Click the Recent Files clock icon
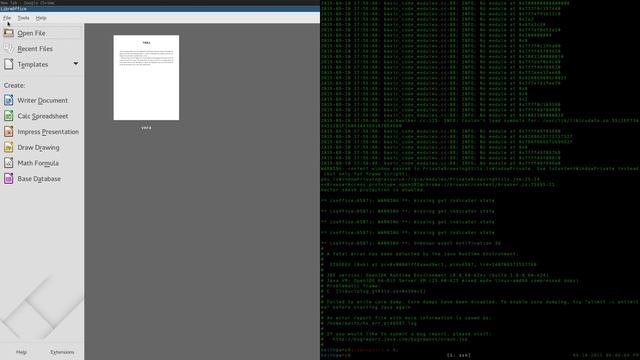The height and width of the screenshot is (360, 640). coord(9,48)
